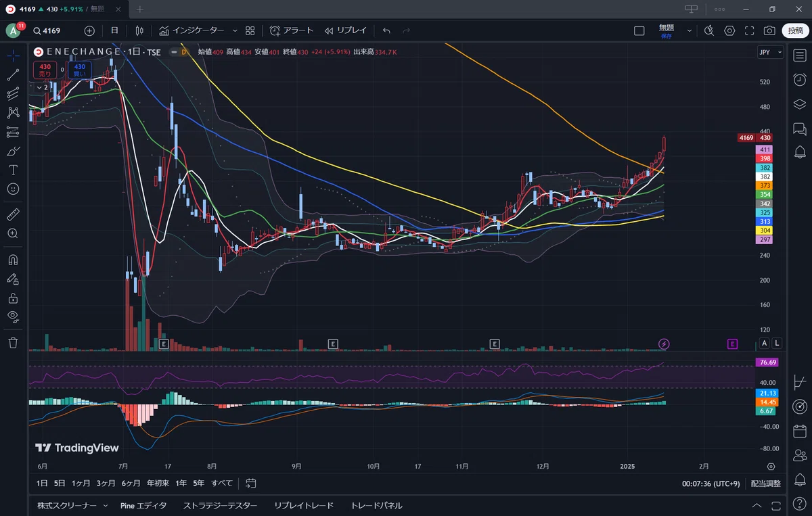Open the emoji and icons tool
This screenshot has width=812, height=516.
(13, 189)
